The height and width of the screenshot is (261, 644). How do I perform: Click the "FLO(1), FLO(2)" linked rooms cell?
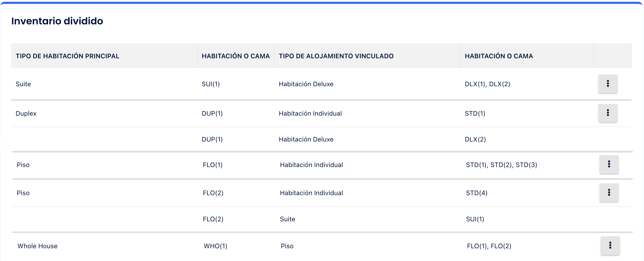489,246
